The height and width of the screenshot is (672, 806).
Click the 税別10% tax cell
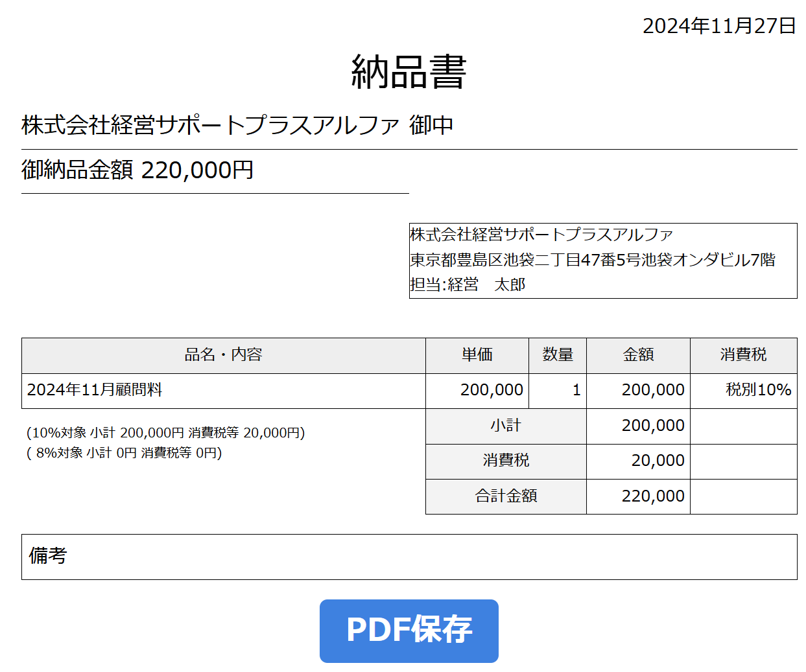click(x=744, y=391)
